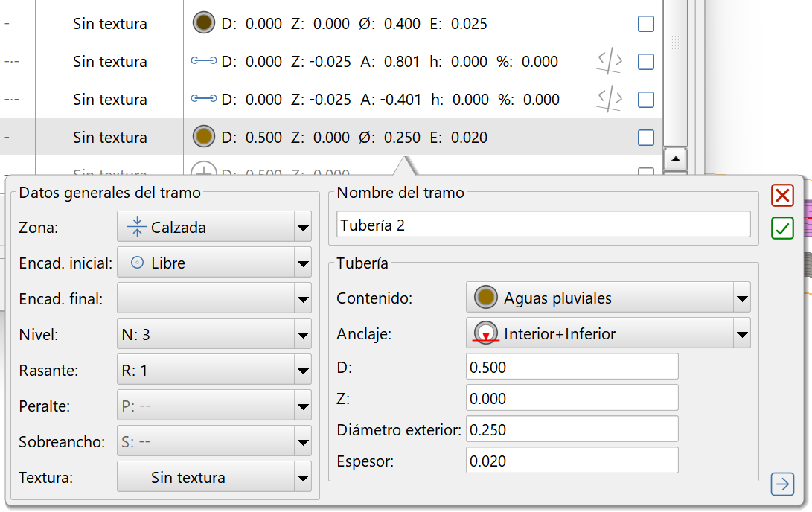
Task: Expand the Contenido dropdown Aguas pluviales
Action: point(607,298)
